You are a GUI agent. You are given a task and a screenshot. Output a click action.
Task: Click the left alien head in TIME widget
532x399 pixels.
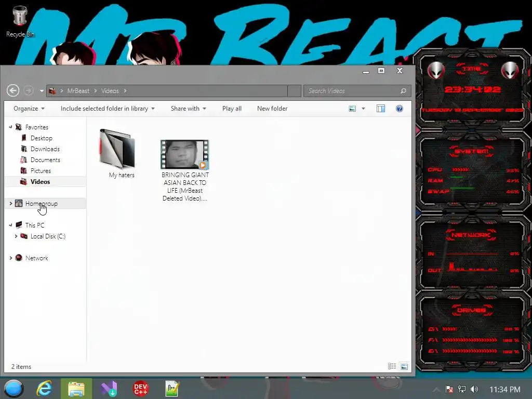point(436,71)
